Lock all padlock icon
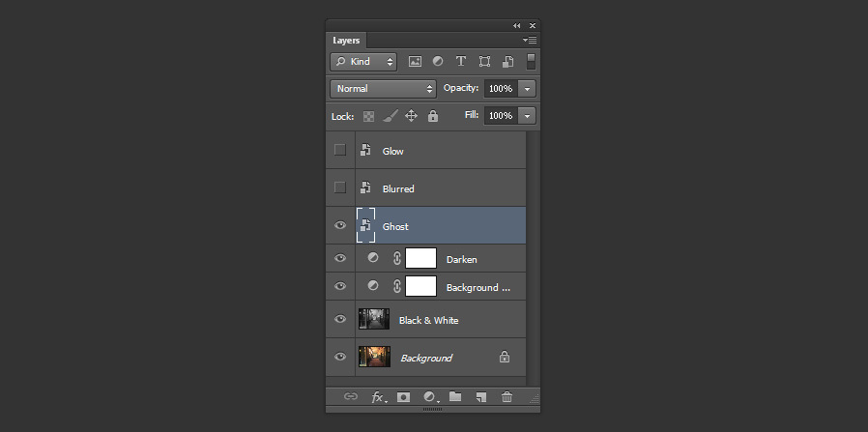868x432 pixels. point(433,116)
